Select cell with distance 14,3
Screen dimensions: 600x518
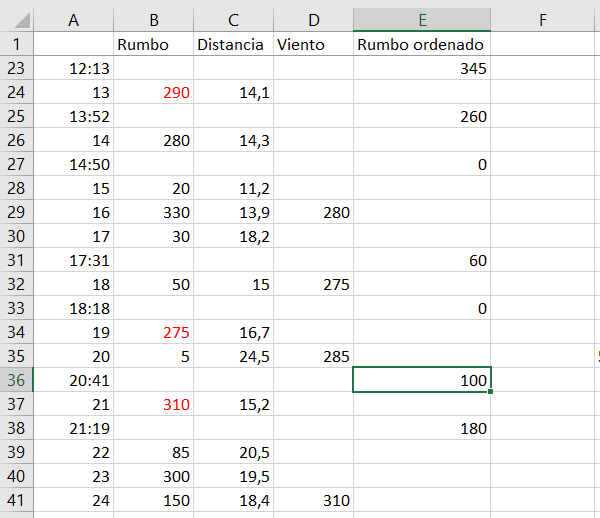click(233, 140)
